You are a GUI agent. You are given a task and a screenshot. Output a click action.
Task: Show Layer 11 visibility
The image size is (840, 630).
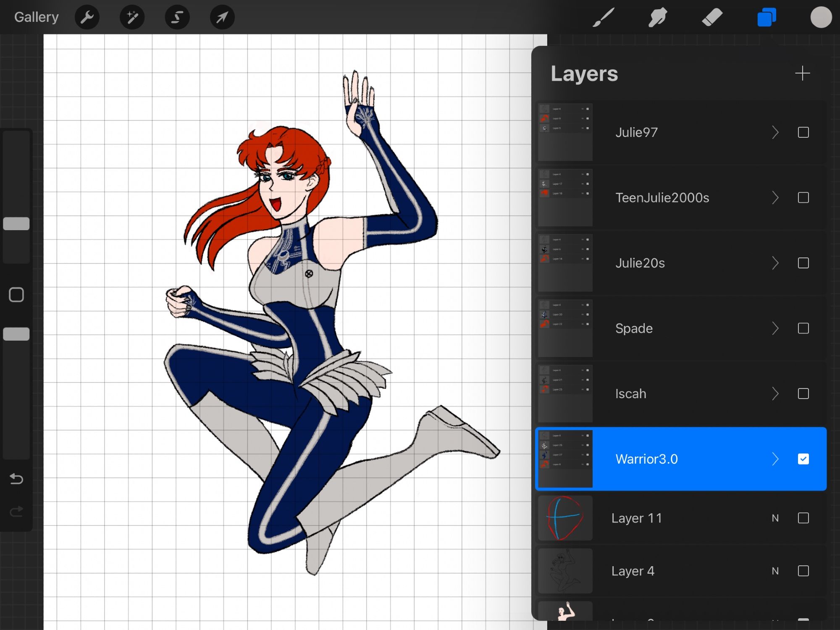click(803, 518)
